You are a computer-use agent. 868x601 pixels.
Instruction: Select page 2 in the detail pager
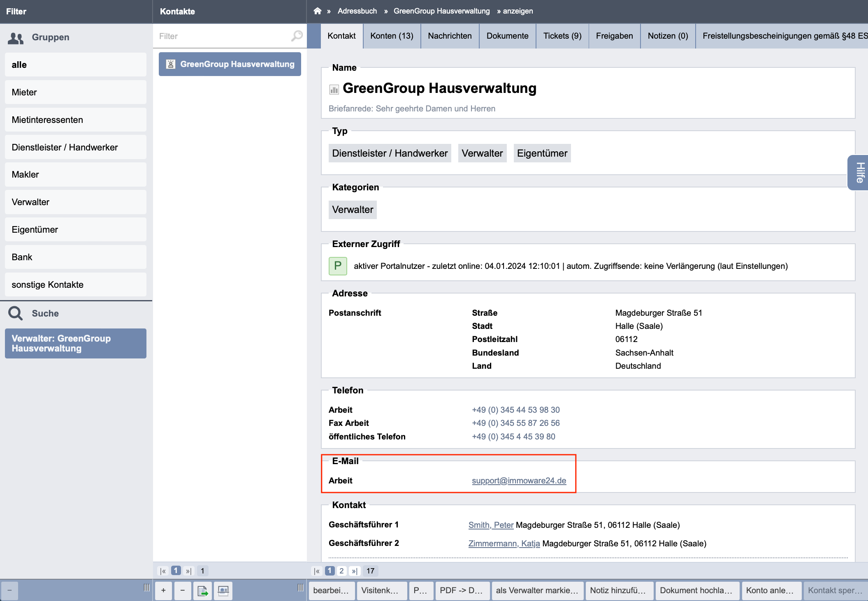[341, 571]
